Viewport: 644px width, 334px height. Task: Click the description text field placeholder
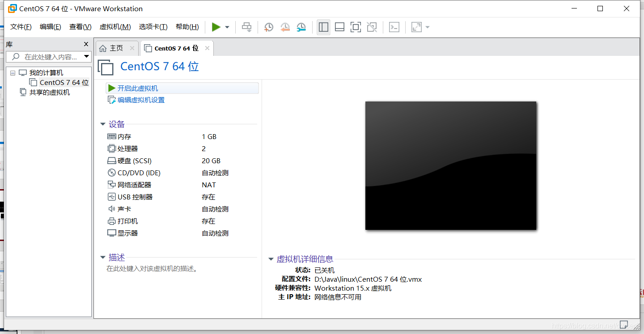[152, 269]
